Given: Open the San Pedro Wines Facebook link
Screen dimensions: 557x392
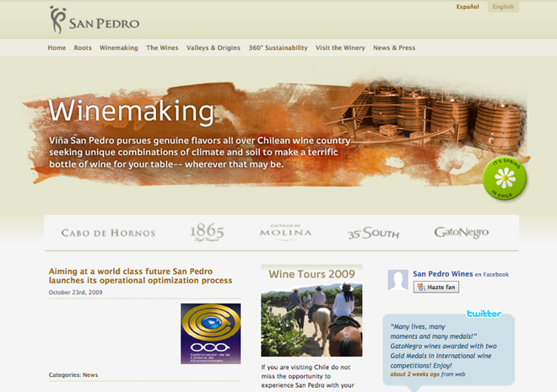Looking at the screenshot, I should tap(442, 274).
